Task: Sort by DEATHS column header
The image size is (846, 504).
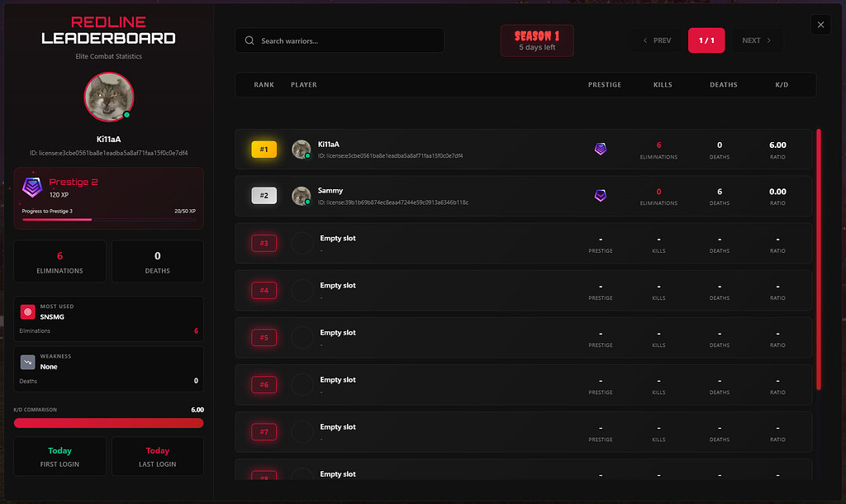Action: pos(724,85)
